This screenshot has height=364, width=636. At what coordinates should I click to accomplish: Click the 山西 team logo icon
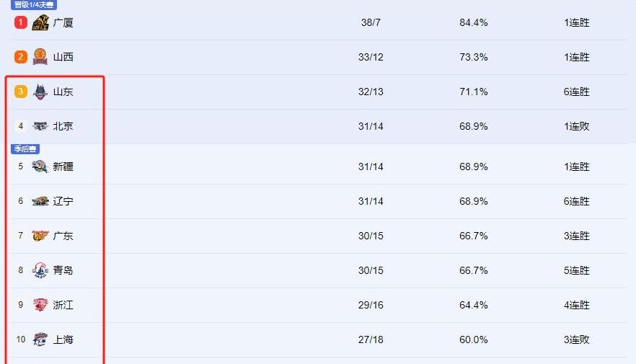(40, 57)
